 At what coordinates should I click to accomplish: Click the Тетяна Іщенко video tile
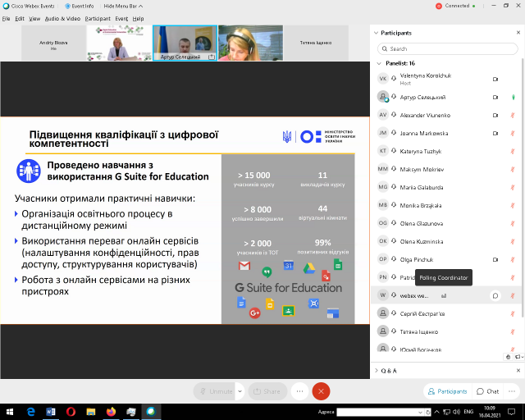[316, 43]
